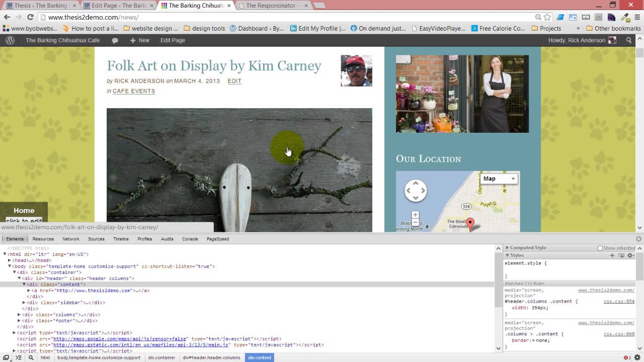This screenshot has width=644, height=362.
Task: Click the comments bubble icon in admin bar
Action: coord(115,40)
